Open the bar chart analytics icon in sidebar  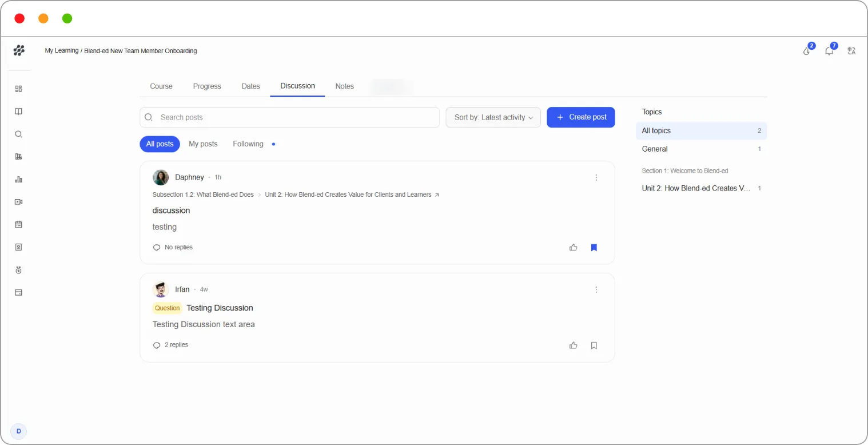tap(18, 180)
